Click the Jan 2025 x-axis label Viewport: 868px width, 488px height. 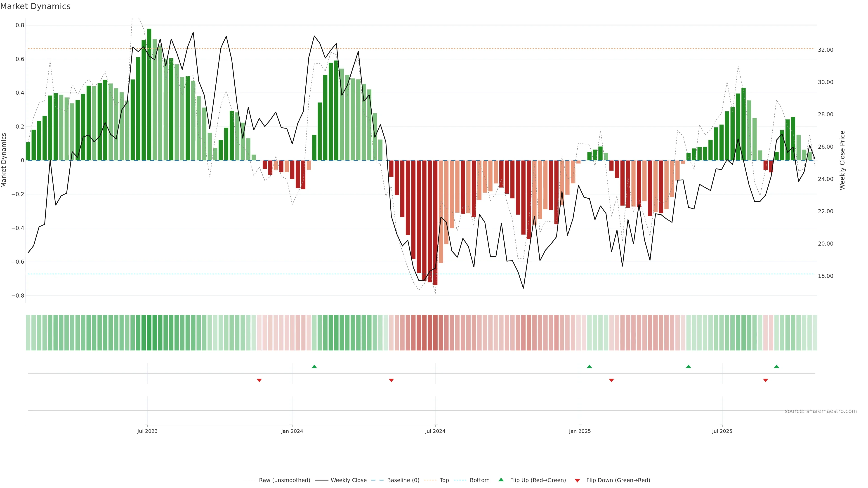coord(580,431)
